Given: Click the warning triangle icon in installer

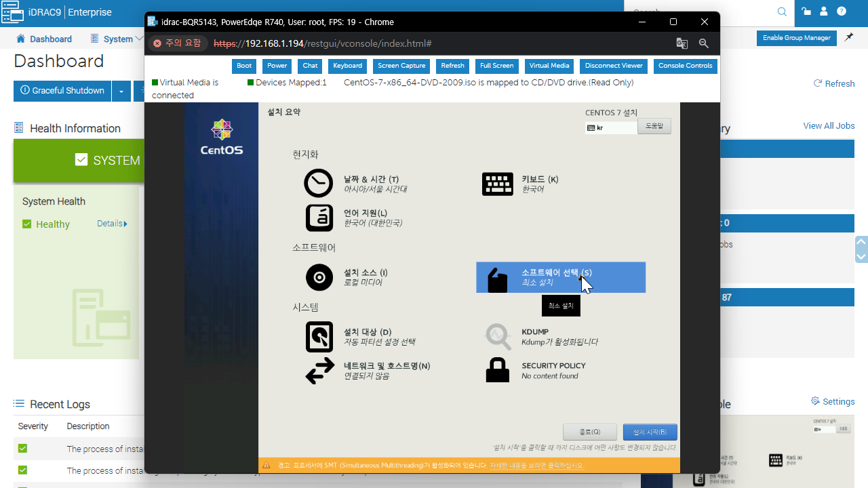Looking at the screenshot, I should pyautogui.click(x=266, y=466).
